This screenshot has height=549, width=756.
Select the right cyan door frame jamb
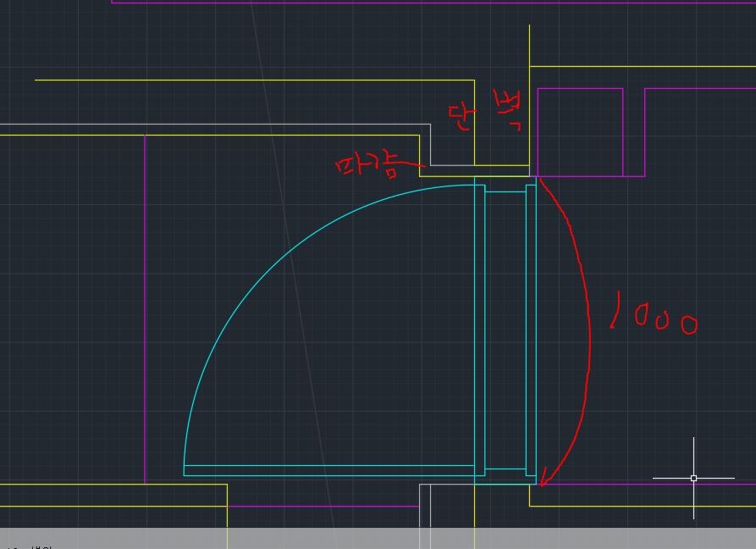pos(531,330)
